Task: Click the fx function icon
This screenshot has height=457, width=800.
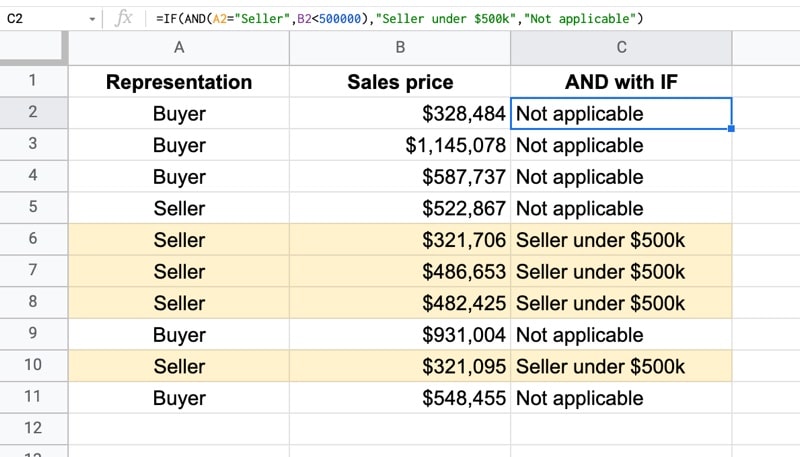Action: 123,19
